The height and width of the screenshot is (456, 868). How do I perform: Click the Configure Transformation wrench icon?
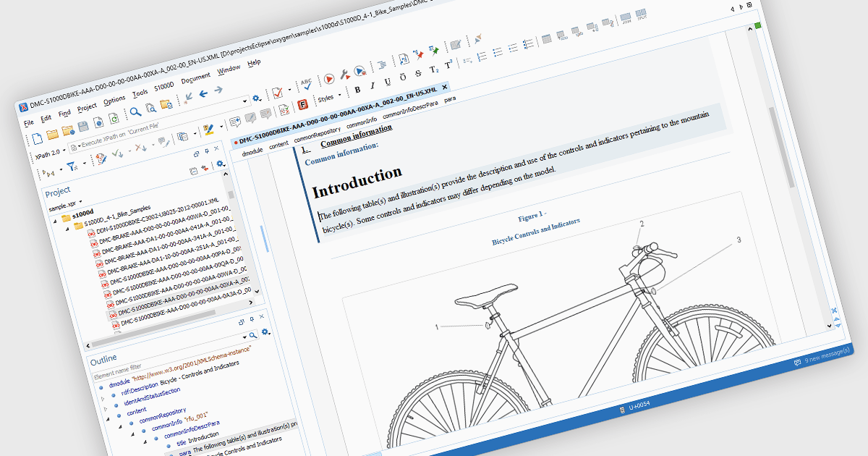coord(344,74)
